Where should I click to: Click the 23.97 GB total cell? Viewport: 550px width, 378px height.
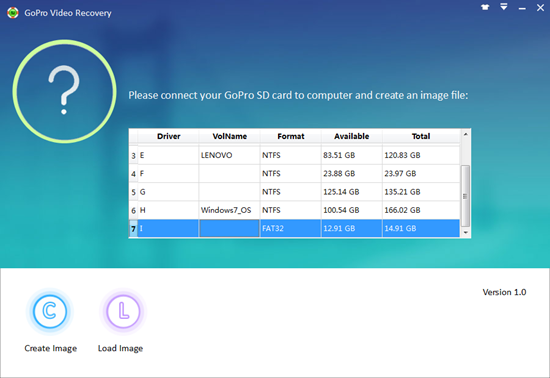(421, 173)
